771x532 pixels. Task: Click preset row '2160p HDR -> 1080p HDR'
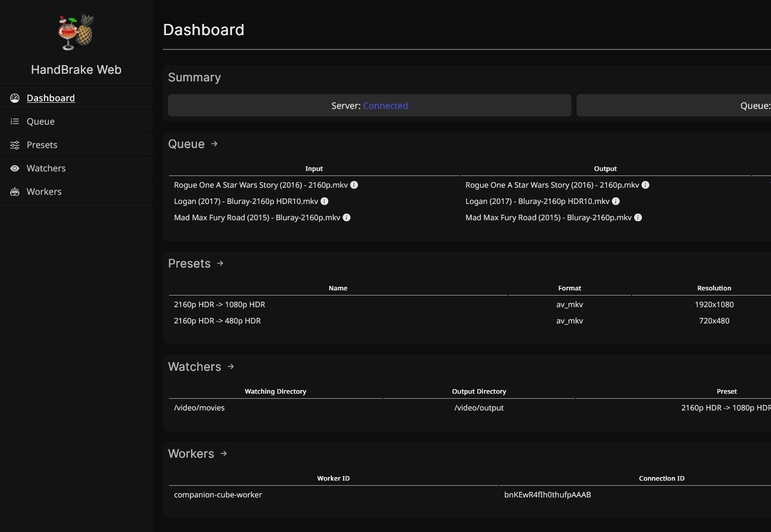click(x=219, y=305)
